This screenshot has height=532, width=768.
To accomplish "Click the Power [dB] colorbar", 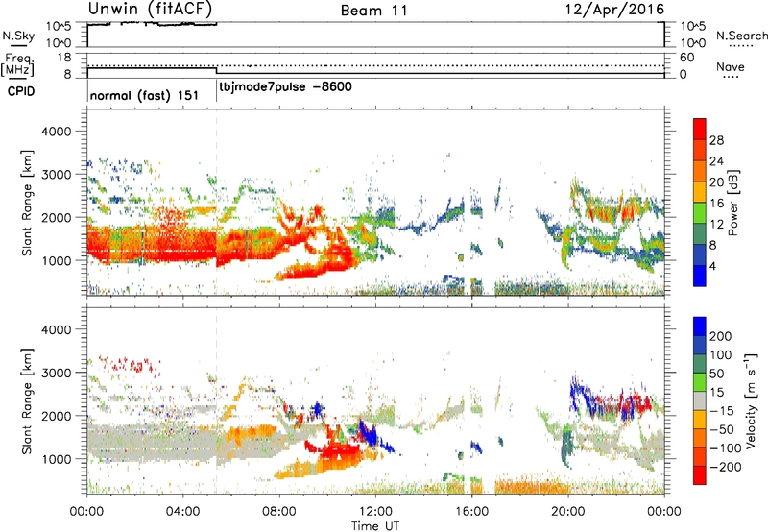I will (700, 202).
